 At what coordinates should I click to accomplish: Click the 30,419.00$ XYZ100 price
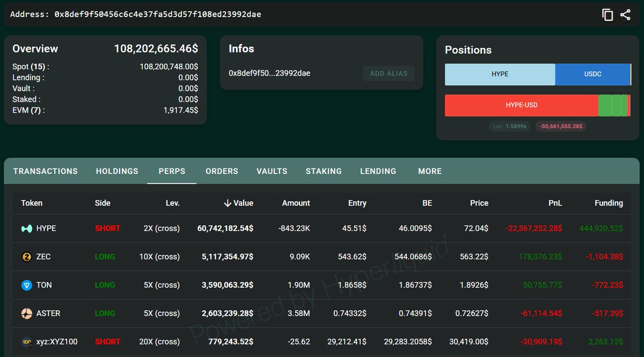(x=468, y=342)
